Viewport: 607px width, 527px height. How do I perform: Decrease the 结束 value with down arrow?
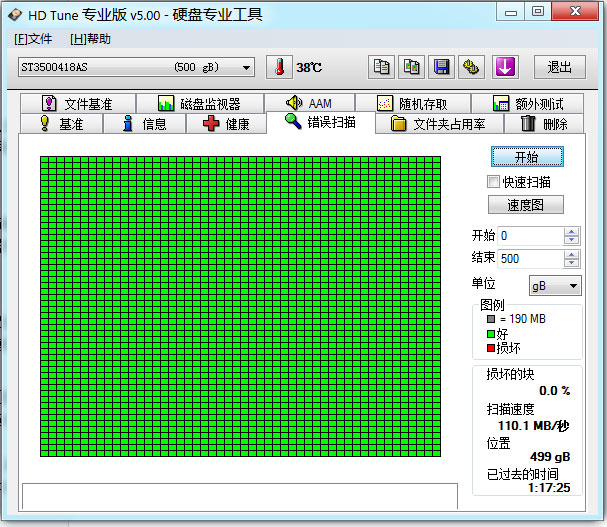572,263
